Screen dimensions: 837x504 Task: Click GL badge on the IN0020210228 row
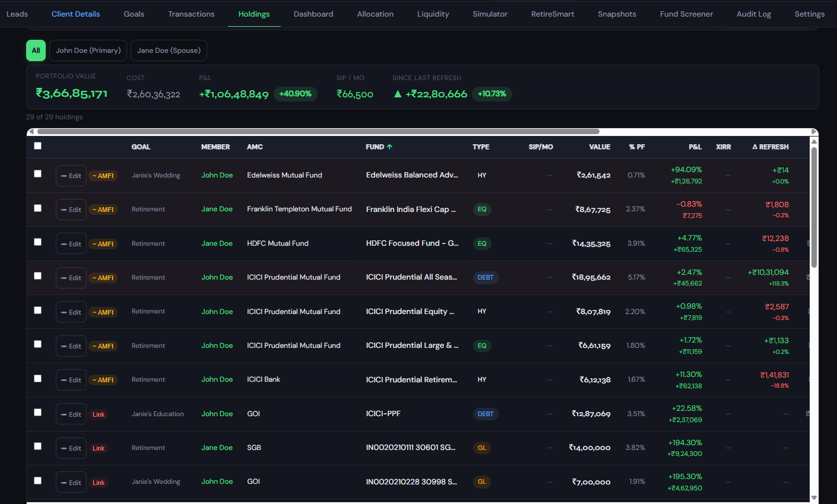[482, 481]
